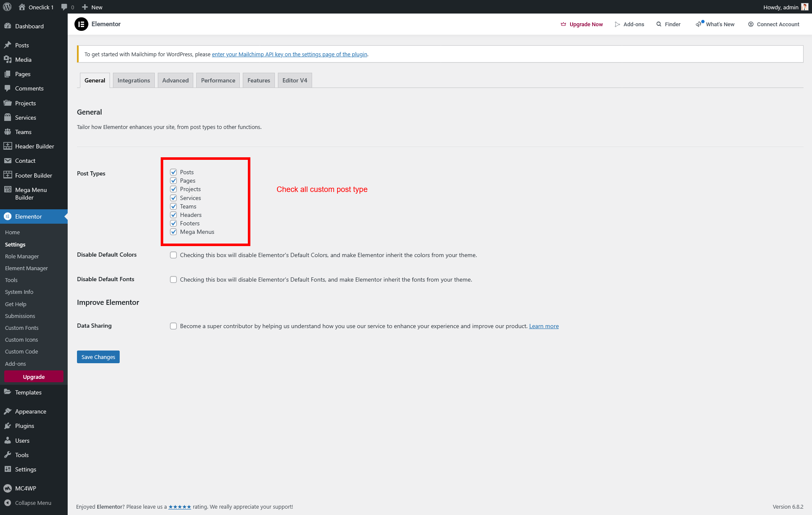Open the Mega Menu Builder sidebar item
The width and height of the screenshot is (812, 515).
[x=30, y=194]
